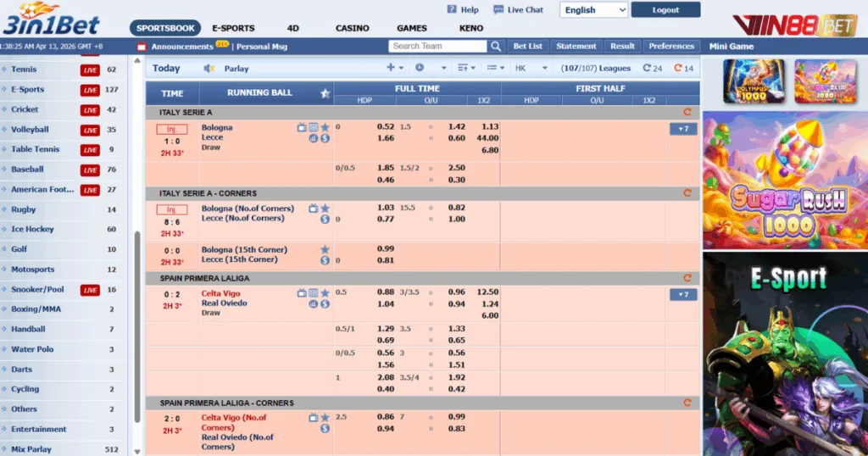868x456 pixels.
Task: Open the 4D tab
Action: pos(292,28)
